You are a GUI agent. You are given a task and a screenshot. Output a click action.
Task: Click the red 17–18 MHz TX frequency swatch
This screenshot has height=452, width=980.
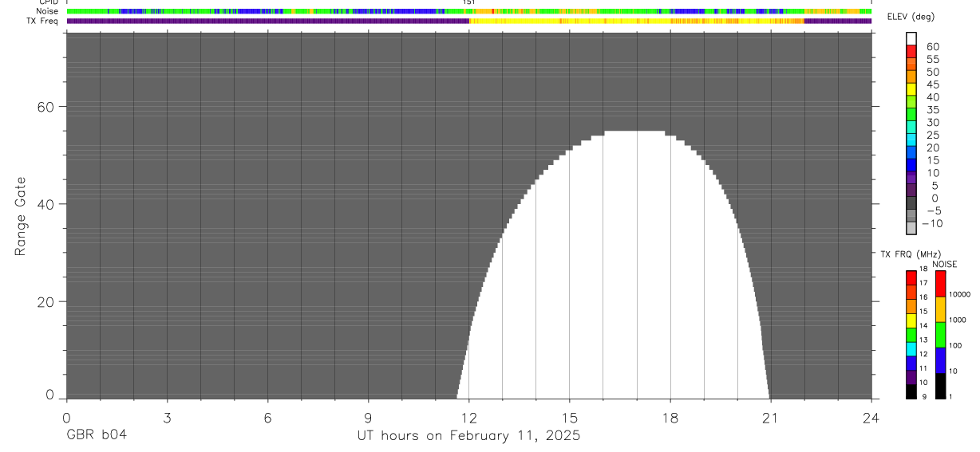pyautogui.click(x=911, y=277)
